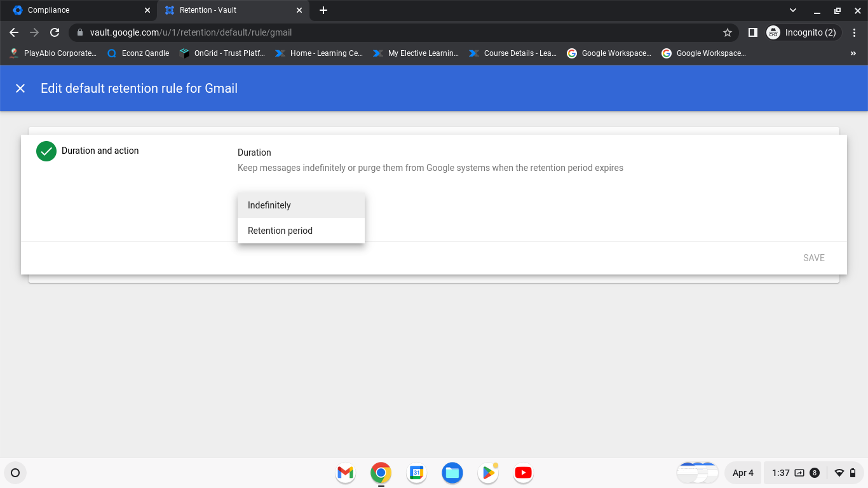Close the Compliance tab
The height and width of the screenshot is (488, 868).
[147, 10]
